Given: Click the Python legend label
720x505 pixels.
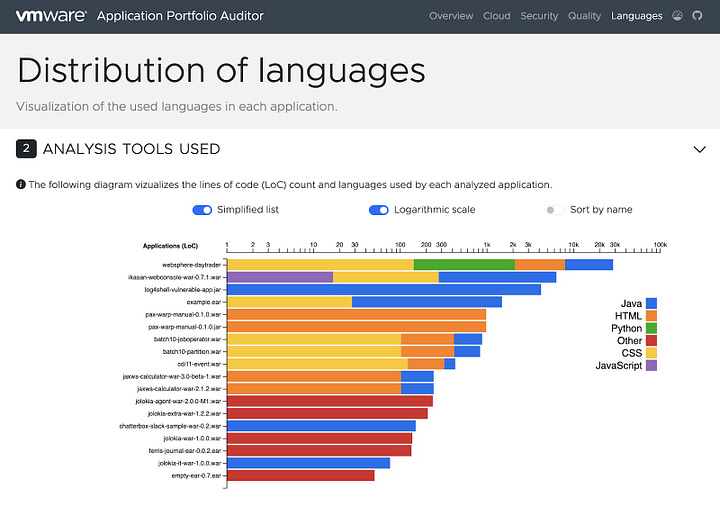Looking at the screenshot, I should point(626,328).
